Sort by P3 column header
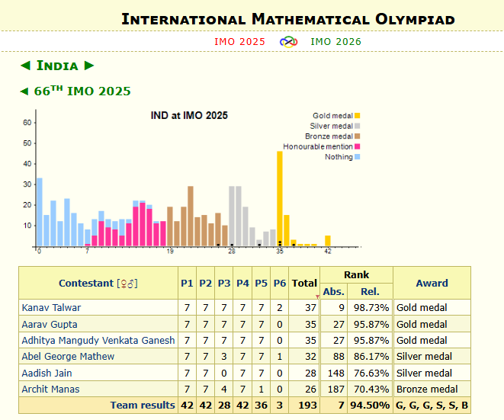The height and width of the screenshot is (420, 504). [224, 283]
